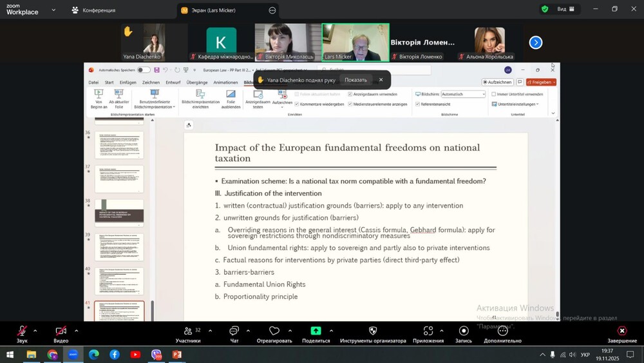
Task: Start recording with the Запись button
Action: point(463,331)
